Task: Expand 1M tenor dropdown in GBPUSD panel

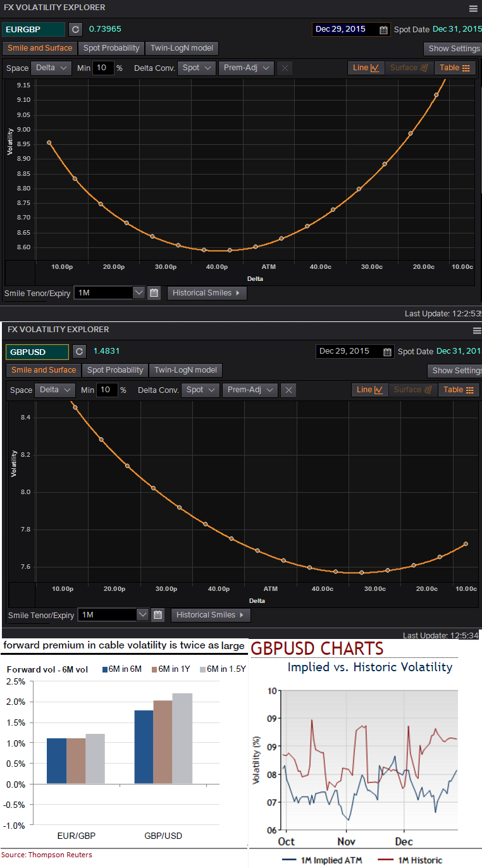Action: 143,615
